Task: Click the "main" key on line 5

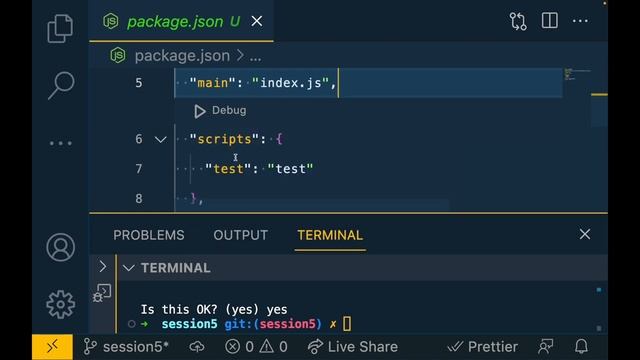Action: click(x=212, y=83)
